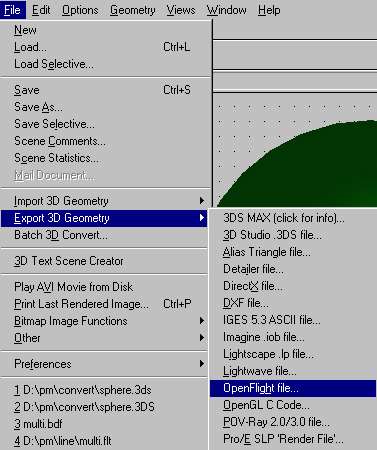The height and width of the screenshot is (450, 377).
Task: Expand the Other submenu
Action: (105, 338)
